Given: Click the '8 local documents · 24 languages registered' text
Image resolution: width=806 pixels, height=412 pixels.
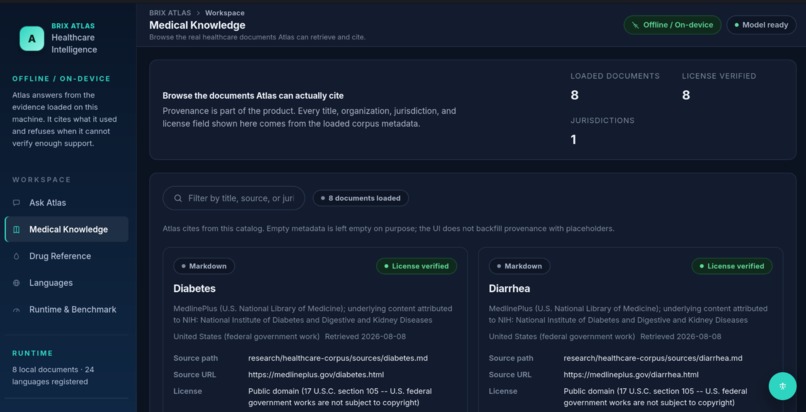Looking at the screenshot, I should tap(53, 376).
